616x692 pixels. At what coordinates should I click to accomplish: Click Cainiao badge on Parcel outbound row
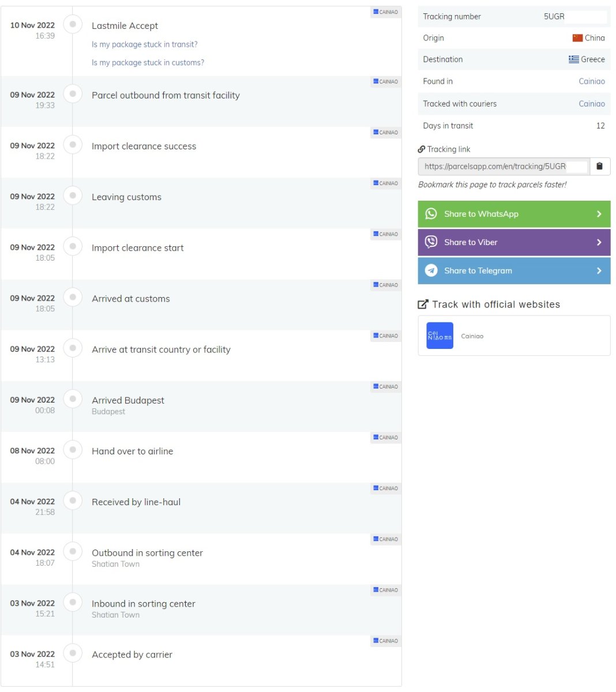[x=385, y=81]
